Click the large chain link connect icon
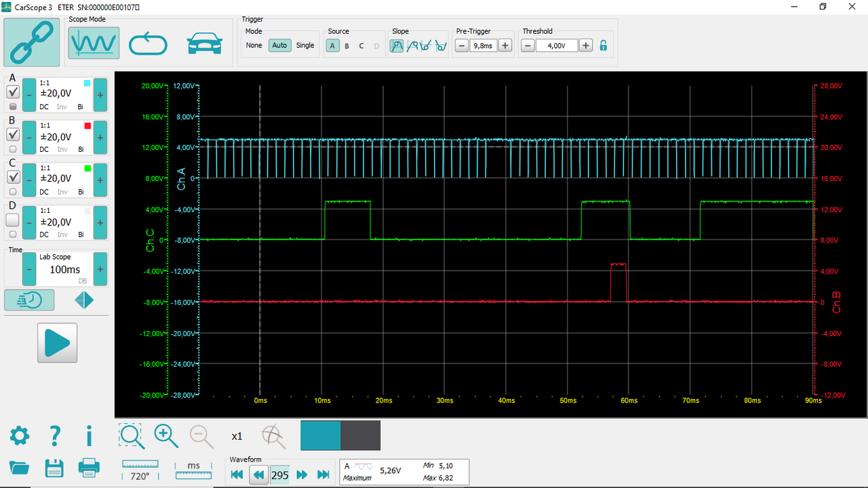This screenshot has height=488, width=868. 31,42
